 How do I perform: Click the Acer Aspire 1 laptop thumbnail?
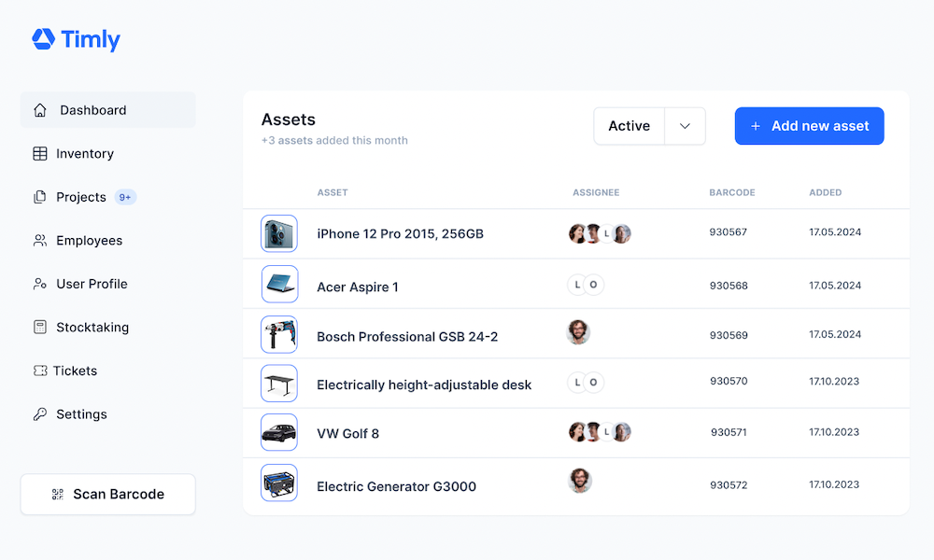(x=279, y=284)
